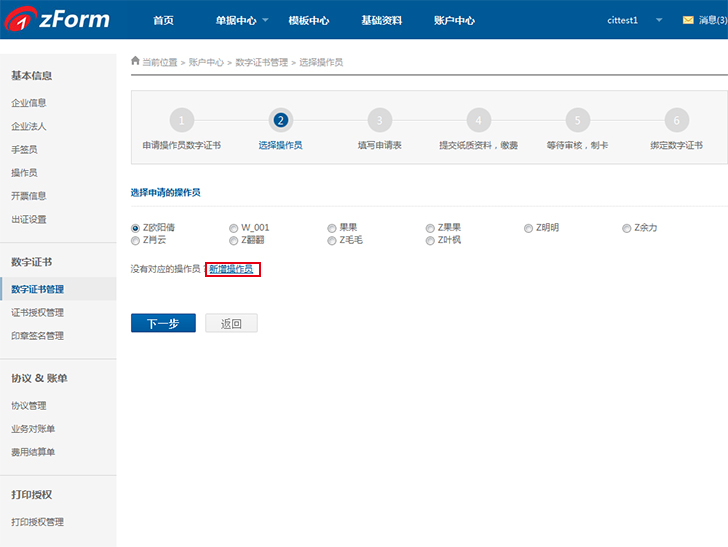Click the home icon in breadcrumb
The width and height of the screenshot is (728, 547).
136,61
